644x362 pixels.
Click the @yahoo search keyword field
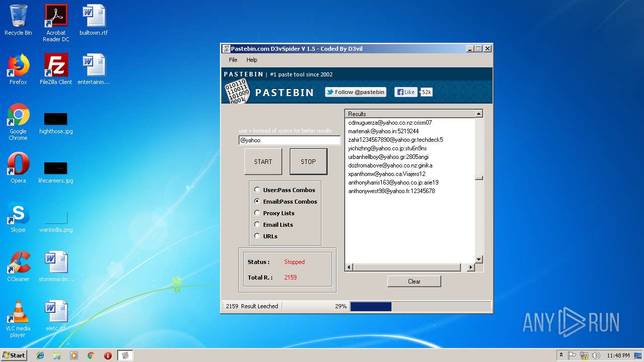click(x=290, y=140)
